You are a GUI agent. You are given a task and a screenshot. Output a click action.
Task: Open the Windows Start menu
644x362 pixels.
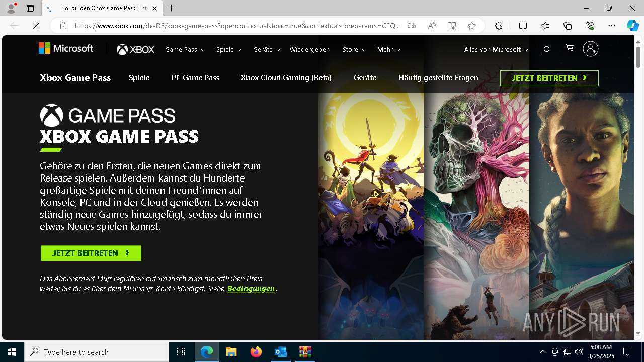[12, 352]
